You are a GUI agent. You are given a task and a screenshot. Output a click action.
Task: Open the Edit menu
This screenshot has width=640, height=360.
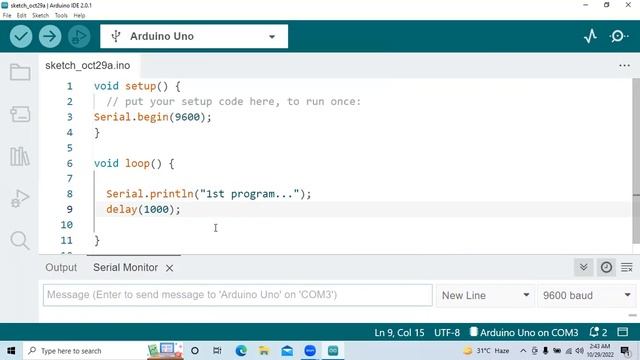pyautogui.click(x=22, y=16)
